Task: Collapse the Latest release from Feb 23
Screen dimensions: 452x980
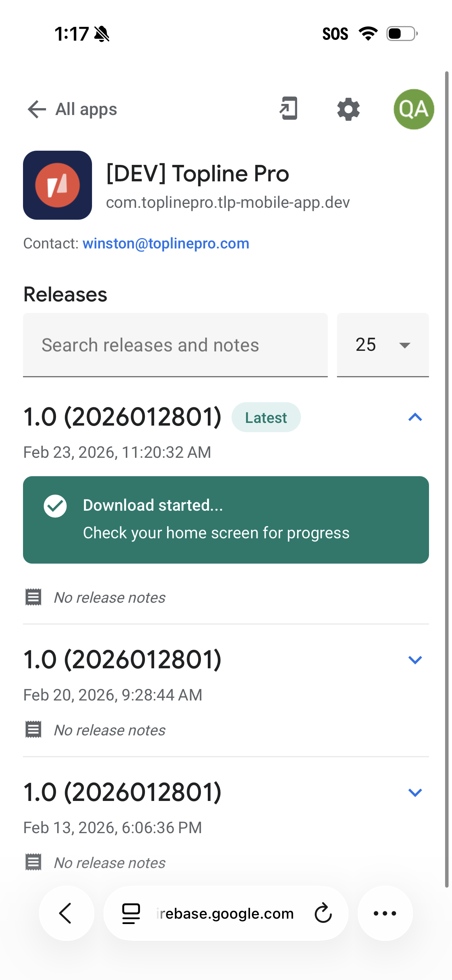Action: [415, 417]
